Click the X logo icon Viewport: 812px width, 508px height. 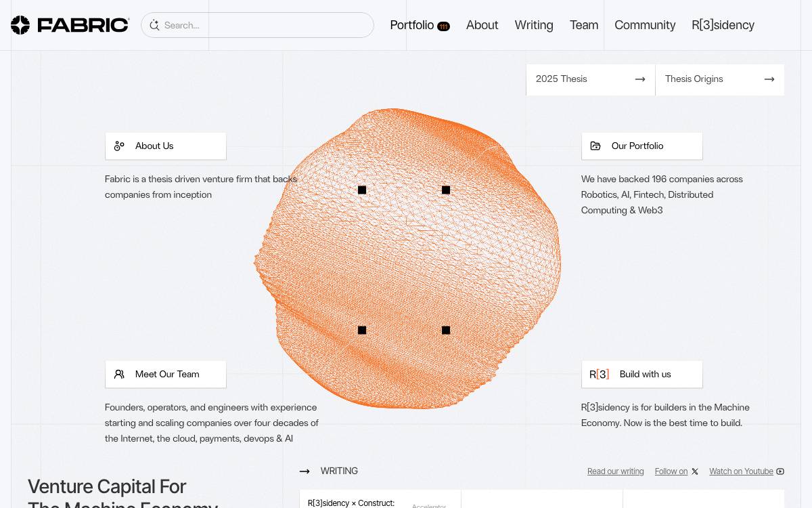tap(695, 471)
